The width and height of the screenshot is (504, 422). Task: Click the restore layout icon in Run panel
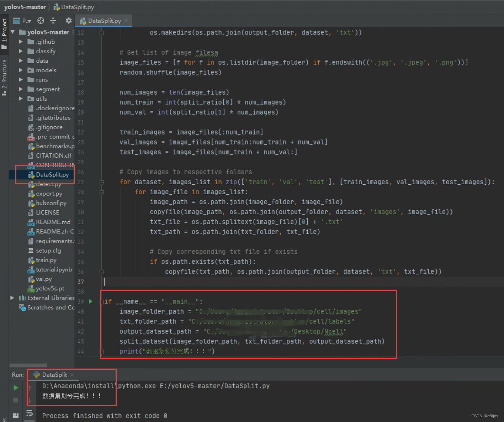16,415
